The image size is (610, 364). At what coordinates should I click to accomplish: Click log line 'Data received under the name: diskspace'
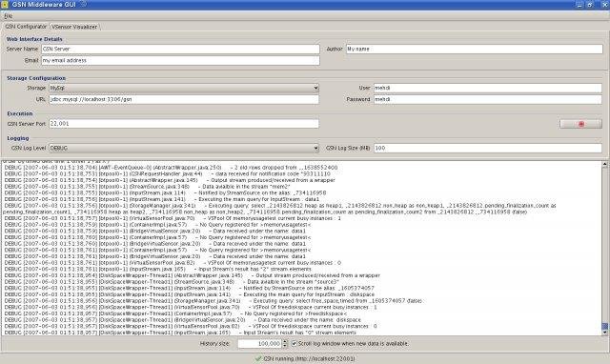click(182, 319)
